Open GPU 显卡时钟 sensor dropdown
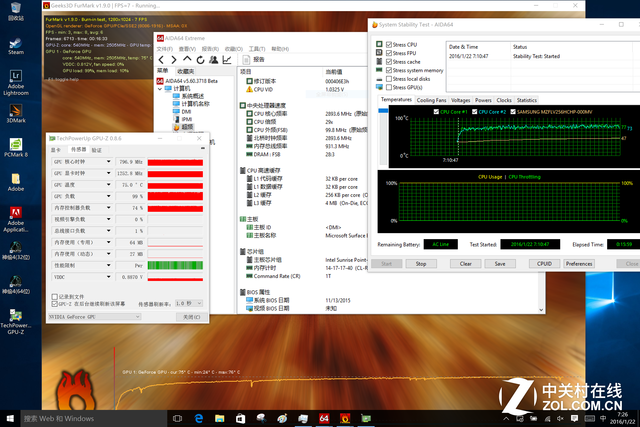Image resolution: width=640 pixels, height=427 pixels. click(x=109, y=173)
